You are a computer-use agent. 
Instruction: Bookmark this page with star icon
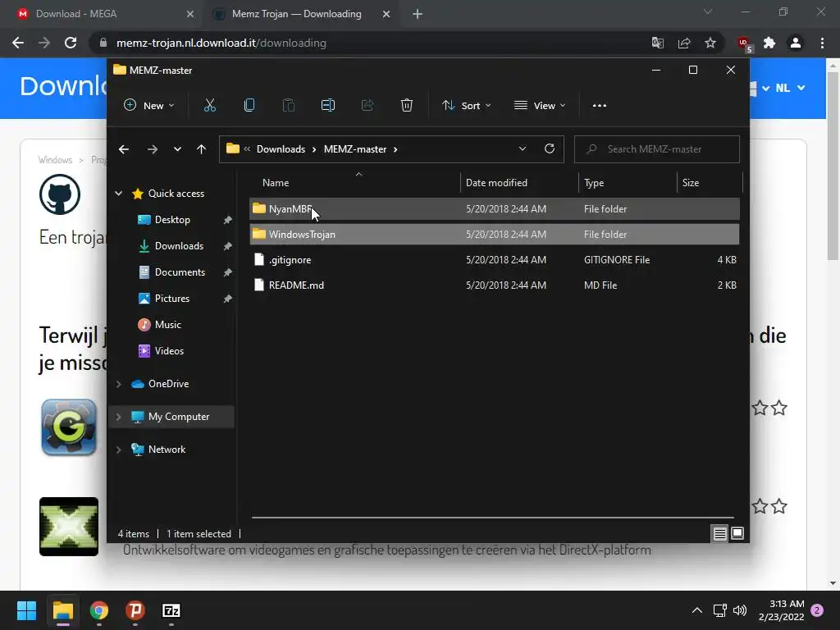(710, 43)
